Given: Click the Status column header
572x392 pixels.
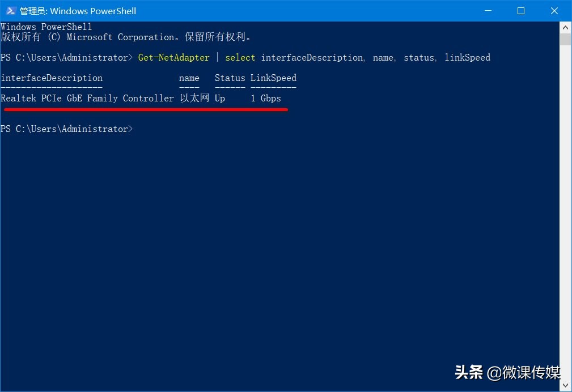Looking at the screenshot, I should (x=229, y=78).
